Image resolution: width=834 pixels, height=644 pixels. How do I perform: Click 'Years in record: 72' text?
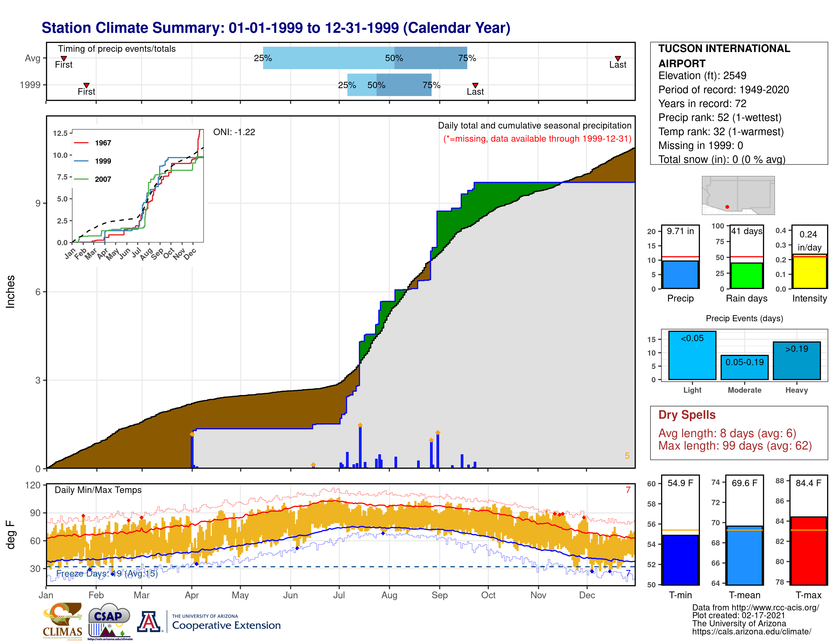click(702, 103)
